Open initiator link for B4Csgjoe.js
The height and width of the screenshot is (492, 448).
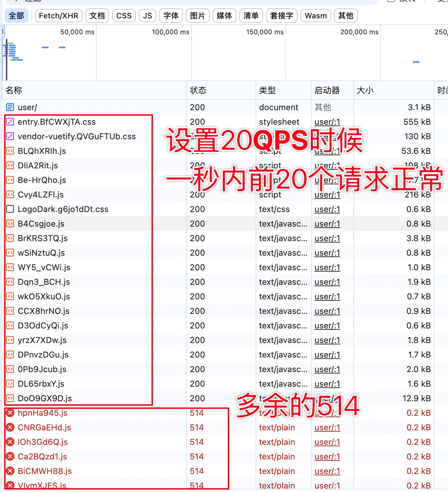(x=327, y=224)
